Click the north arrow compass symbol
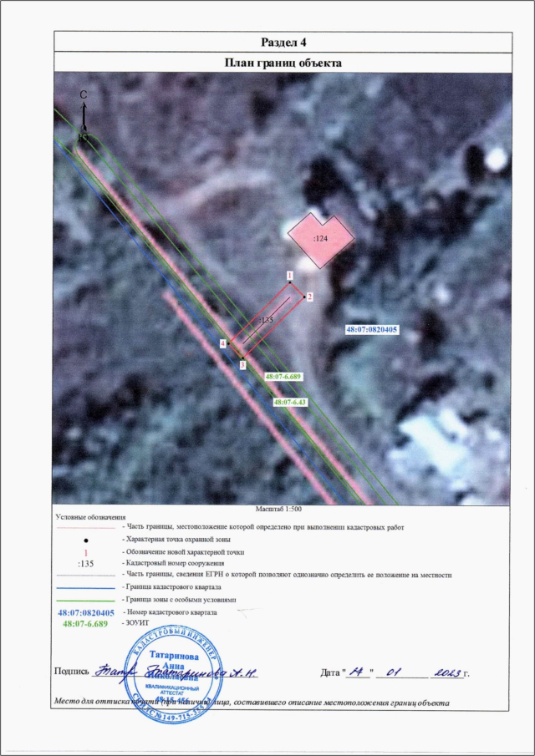Screen dimensions: 535x756 tap(84, 117)
